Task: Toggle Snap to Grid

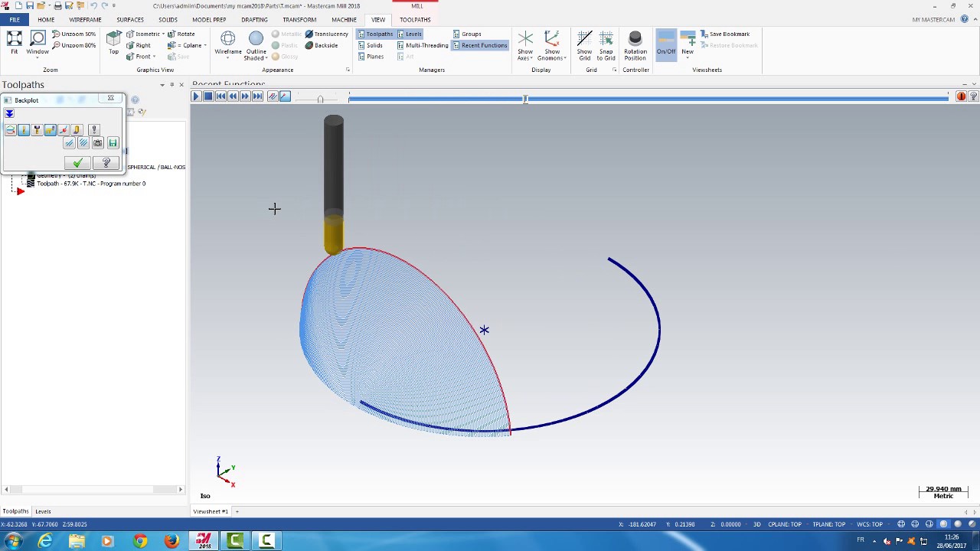Action: (606, 45)
